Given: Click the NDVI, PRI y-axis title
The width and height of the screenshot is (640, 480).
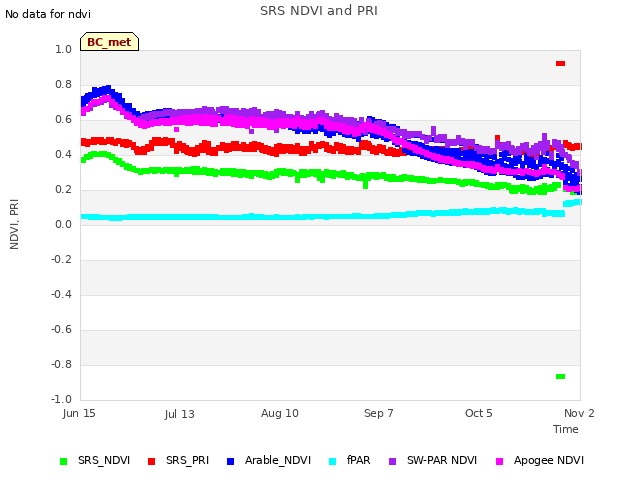Looking at the screenshot, I should (x=14, y=224).
